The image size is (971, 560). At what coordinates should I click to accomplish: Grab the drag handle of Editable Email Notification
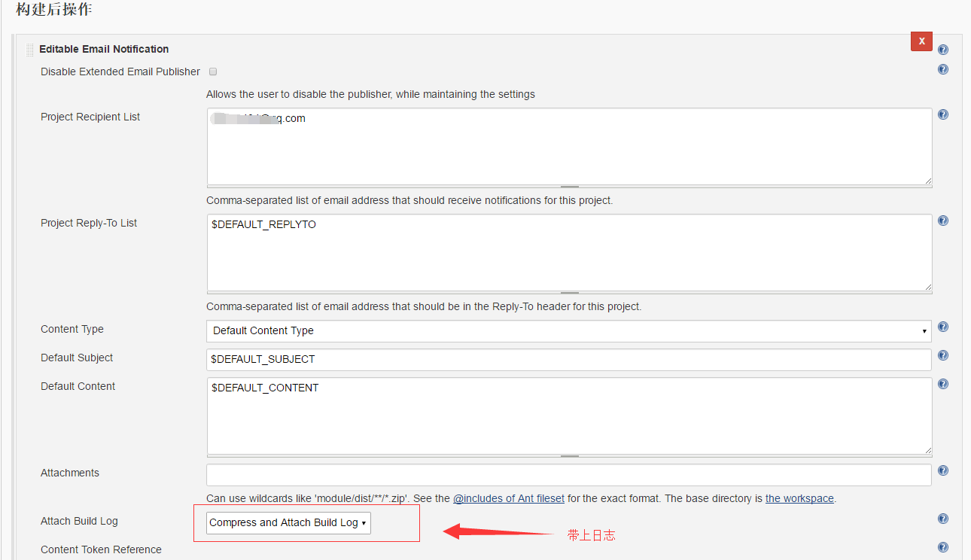30,50
